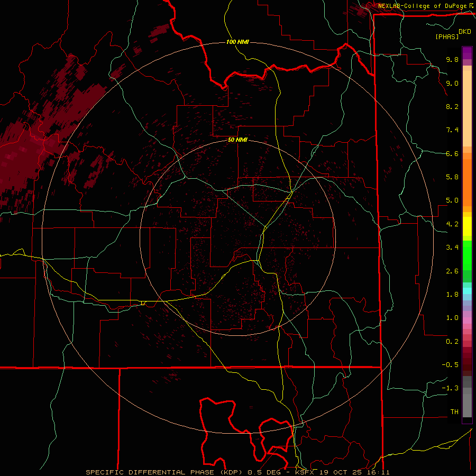476x476 pixels.
Task: Click the 50 NMI range ring label
Action: (237, 140)
